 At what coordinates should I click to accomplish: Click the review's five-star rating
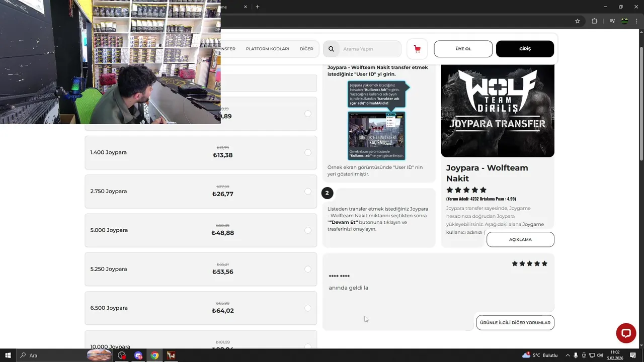530,263
